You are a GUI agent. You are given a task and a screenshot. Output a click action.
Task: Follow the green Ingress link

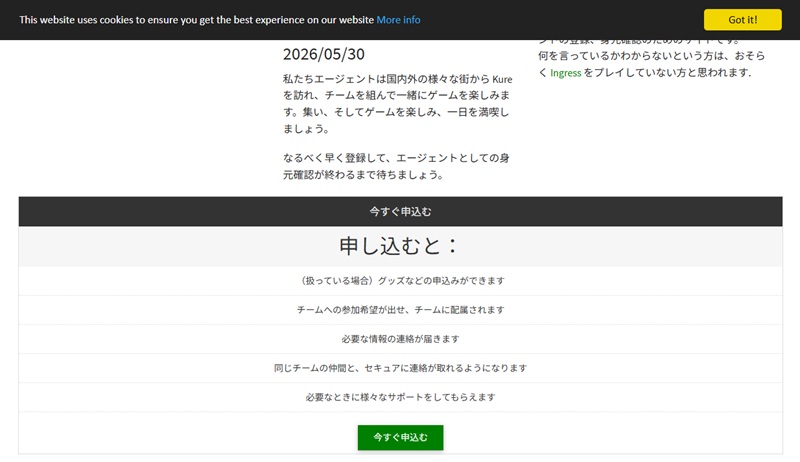coord(565,73)
